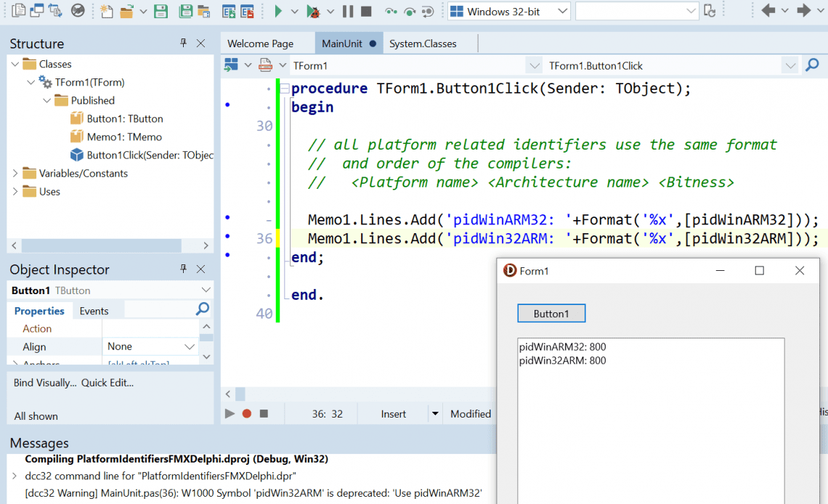Click the Trace Into debug icon
This screenshot has width=828, height=504.
[x=391, y=12]
